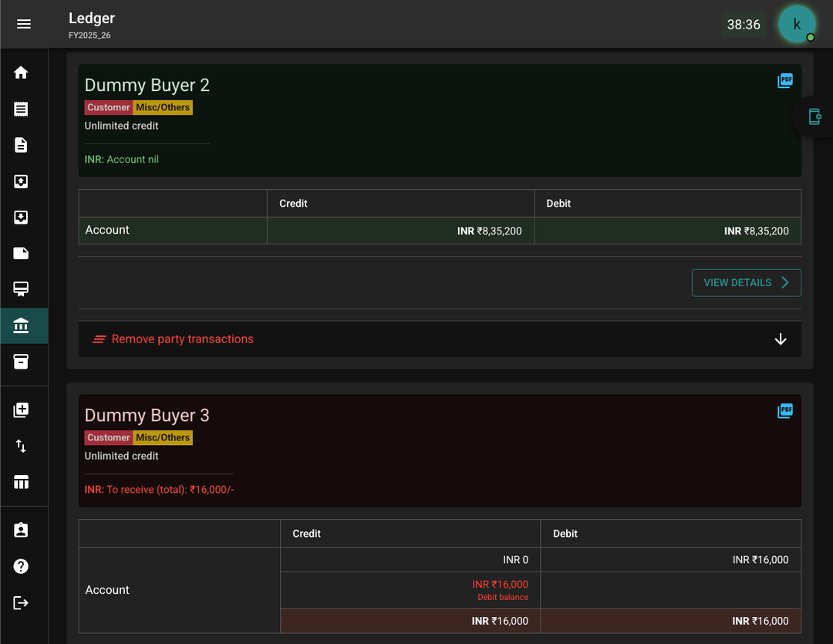The height and width of the screenshot is (644, 833).
Task: Click the add-to-library plus sidebar icon
Action: coord(21,410)
